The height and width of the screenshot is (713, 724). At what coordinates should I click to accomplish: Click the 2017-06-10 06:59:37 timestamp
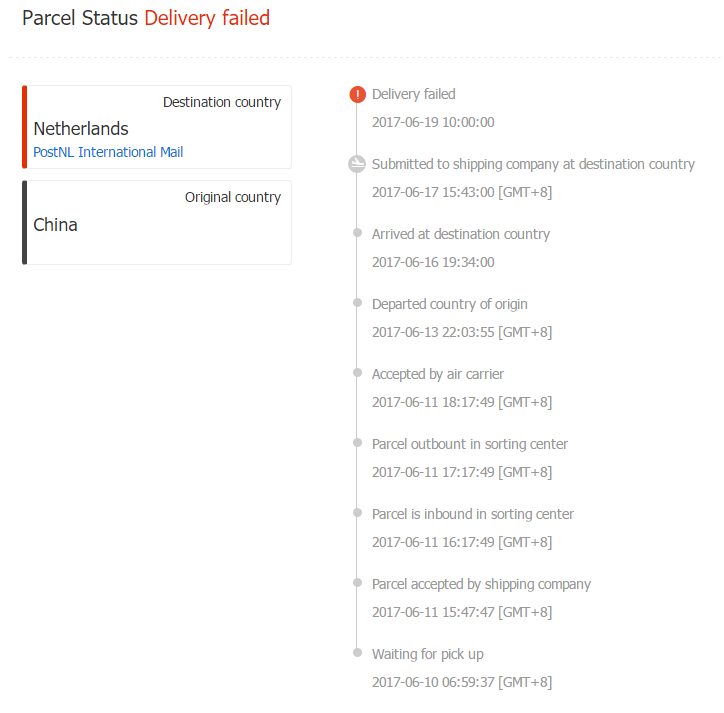click(x=462, y=682)
